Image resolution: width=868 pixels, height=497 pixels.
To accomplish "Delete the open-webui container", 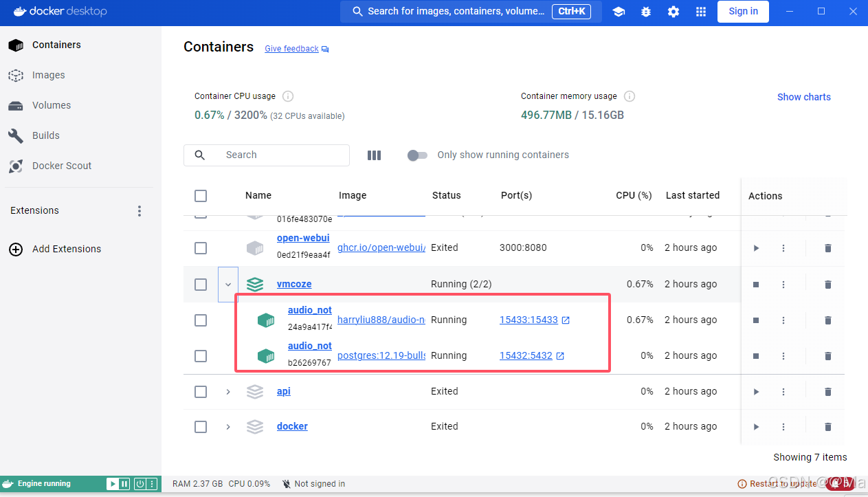I will pyautogui.click(x=828, y=248).
